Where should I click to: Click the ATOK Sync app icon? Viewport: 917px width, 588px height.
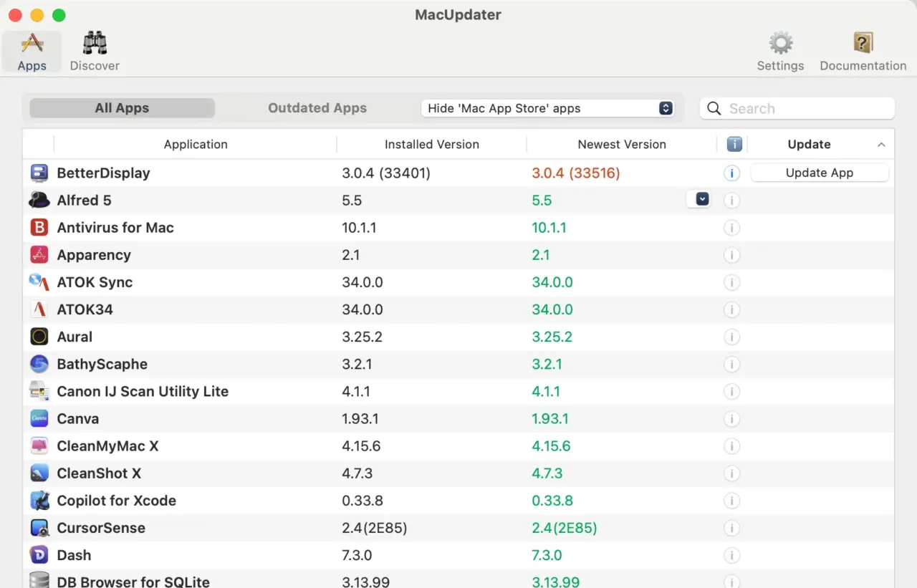point(39,281)
